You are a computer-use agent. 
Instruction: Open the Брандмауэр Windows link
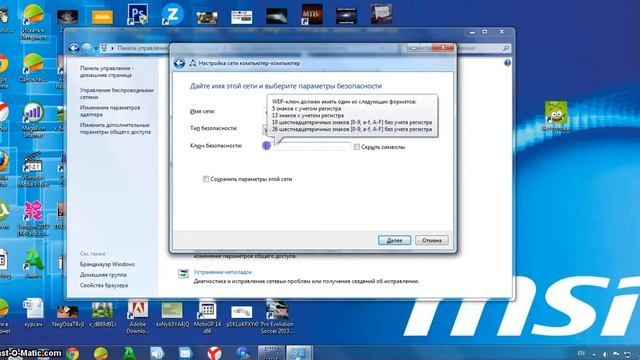tap(107, 264)
